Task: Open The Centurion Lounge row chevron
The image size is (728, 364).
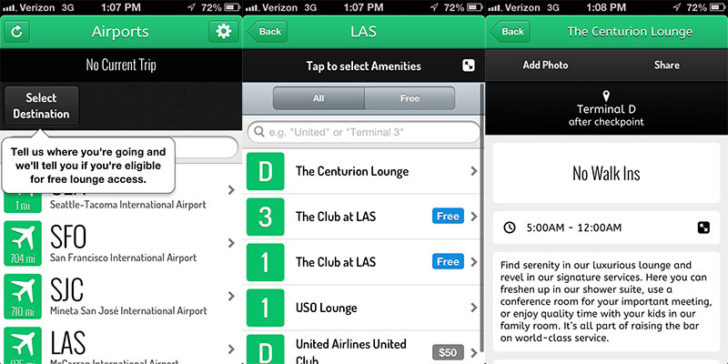Action: (474, 171)
